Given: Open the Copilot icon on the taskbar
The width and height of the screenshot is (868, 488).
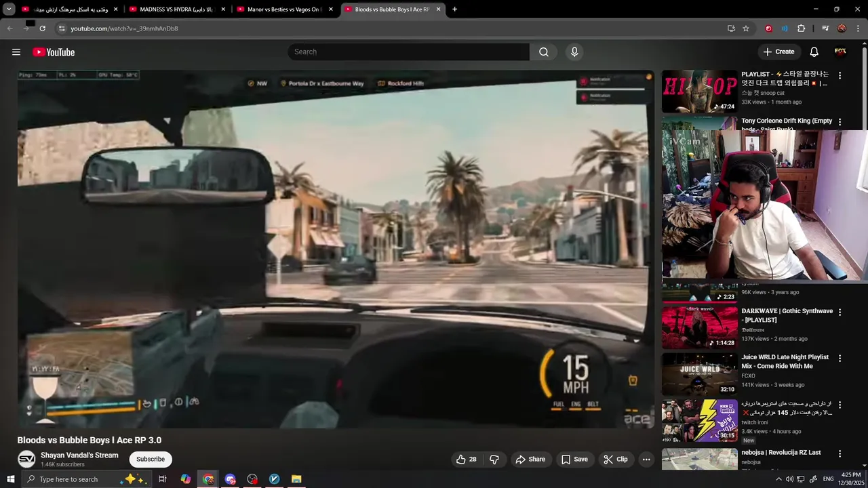Looking at the screenshot, I should [186, 479].
